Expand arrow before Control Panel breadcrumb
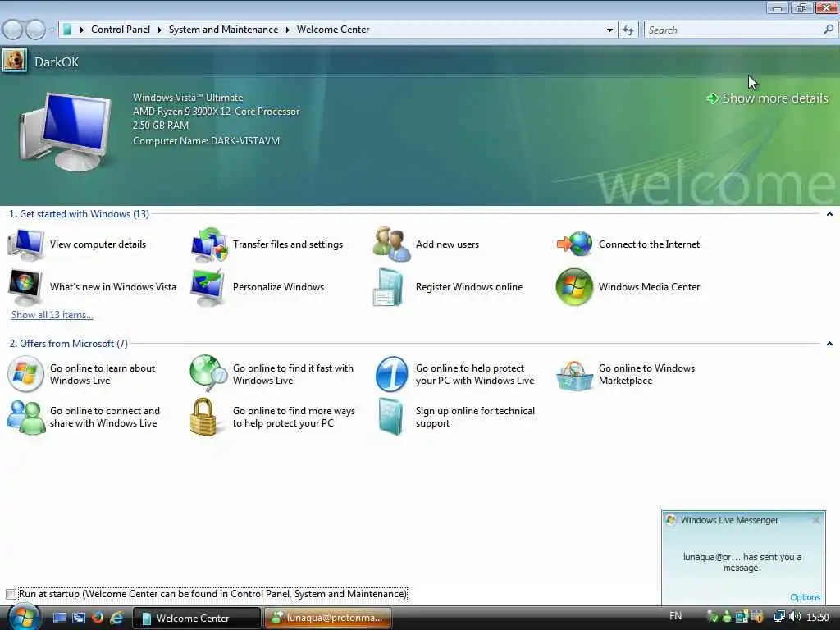 click(82, 30)
